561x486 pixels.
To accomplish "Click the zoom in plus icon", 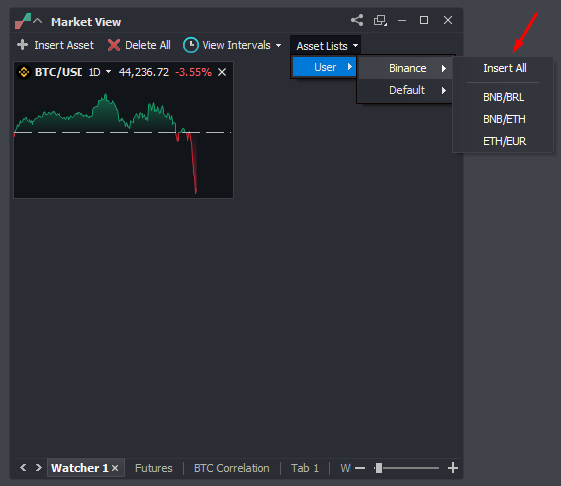I will [453, 467].
